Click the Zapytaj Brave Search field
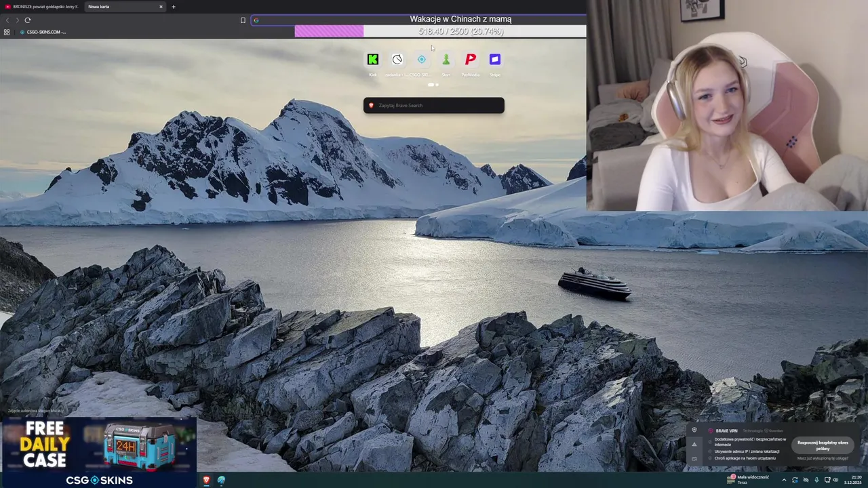Screen dimensions: 868x488 [434, 105]
